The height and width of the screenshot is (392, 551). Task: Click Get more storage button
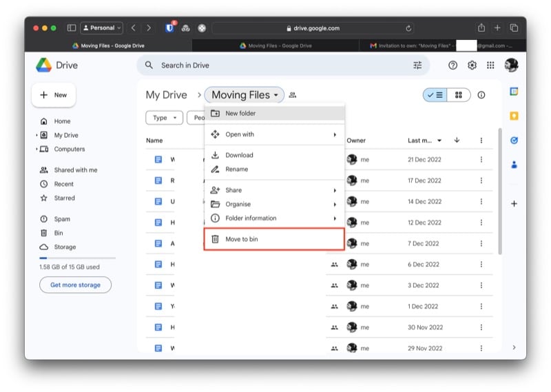tap(75, 285)
